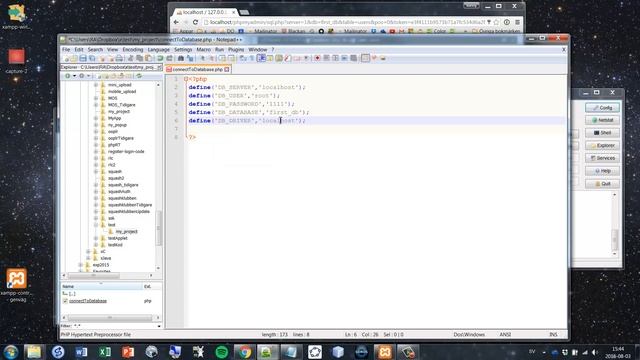Screen dimensions: 640x360
Task: Click the Save All toolbar icon
Action: click(92, 58)
